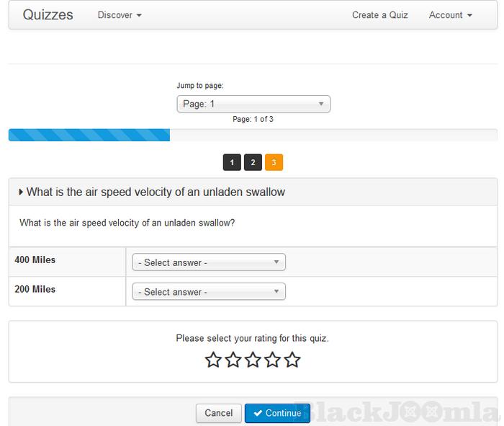Click the first rating star
Screen dimensions: 504x426
[213, 360]
